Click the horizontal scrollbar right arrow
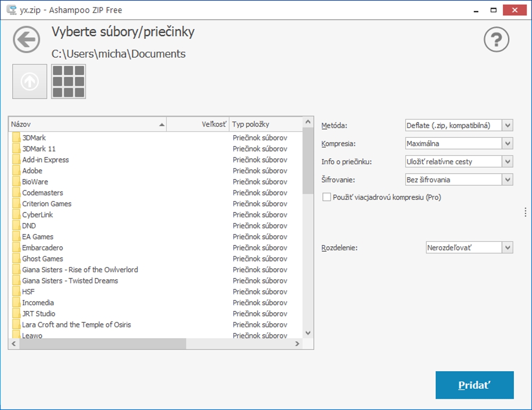 click(298, 344)
